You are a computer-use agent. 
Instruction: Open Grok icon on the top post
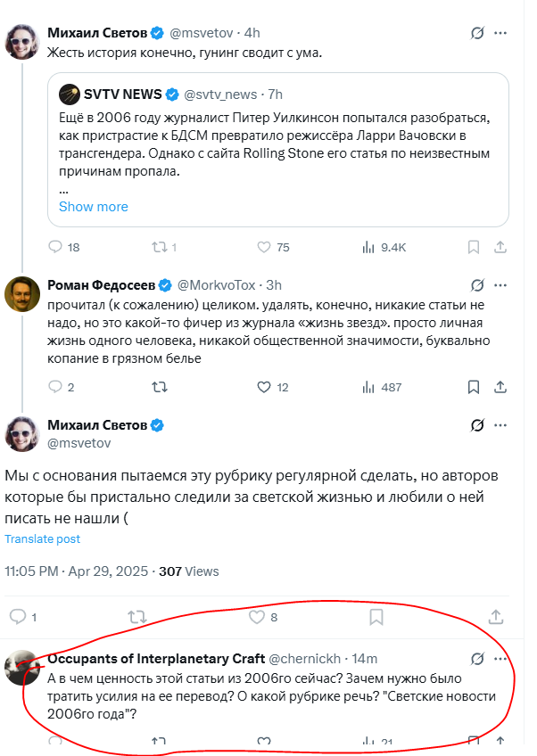[477, 33]
